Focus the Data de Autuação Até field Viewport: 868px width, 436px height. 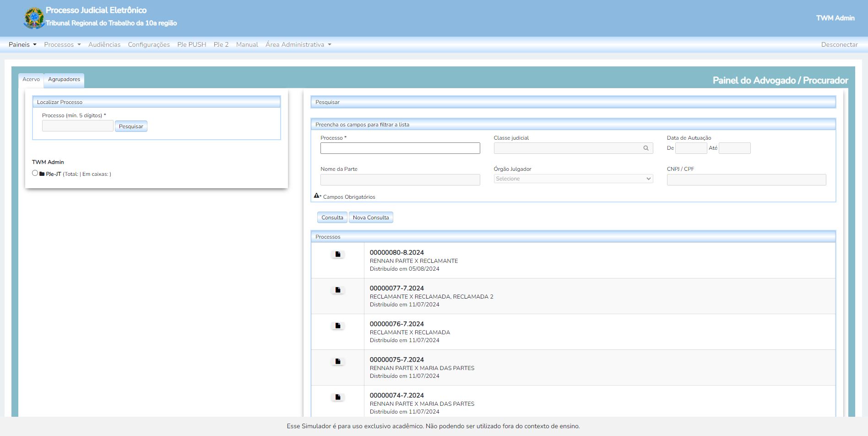[x=735, y=148]
